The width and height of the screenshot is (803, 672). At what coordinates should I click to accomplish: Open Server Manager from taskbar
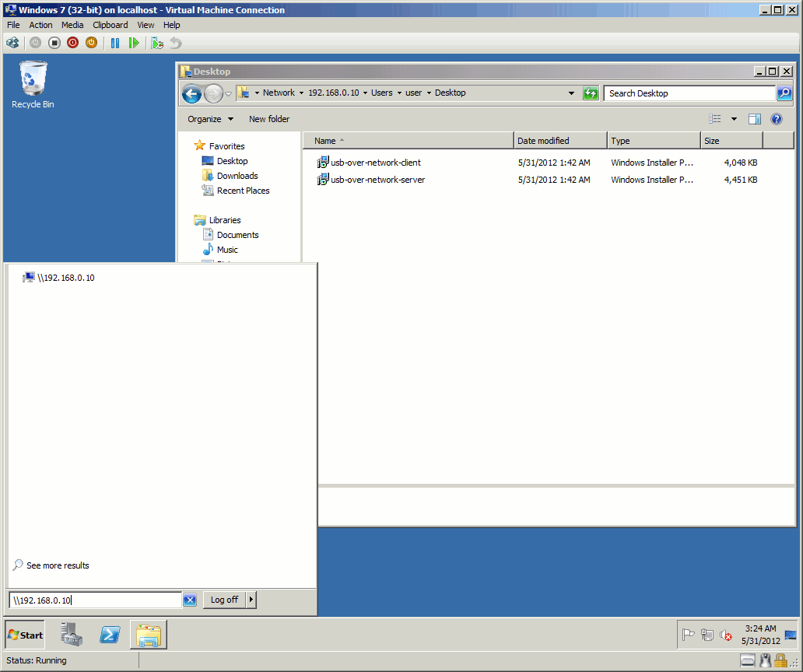pyautogui.click(x=72, y=635)
